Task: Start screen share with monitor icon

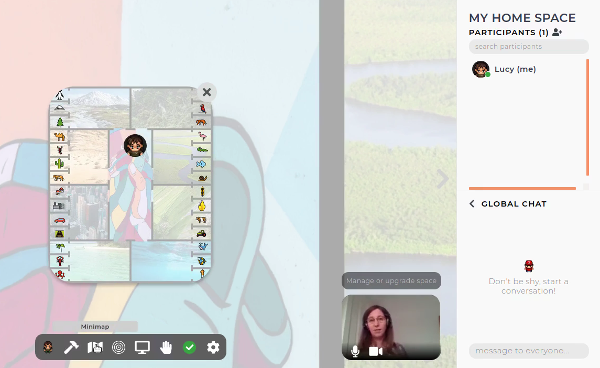Action: point(142,347)
